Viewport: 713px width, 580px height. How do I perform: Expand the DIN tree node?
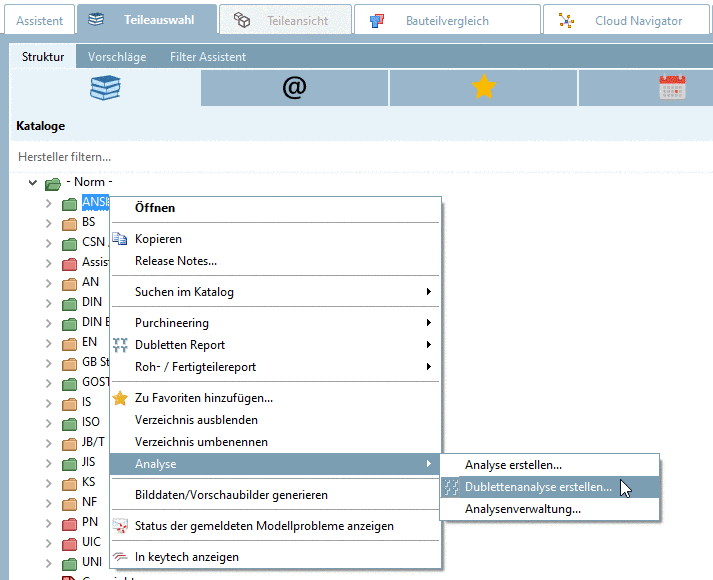click(x=49, y=304)
